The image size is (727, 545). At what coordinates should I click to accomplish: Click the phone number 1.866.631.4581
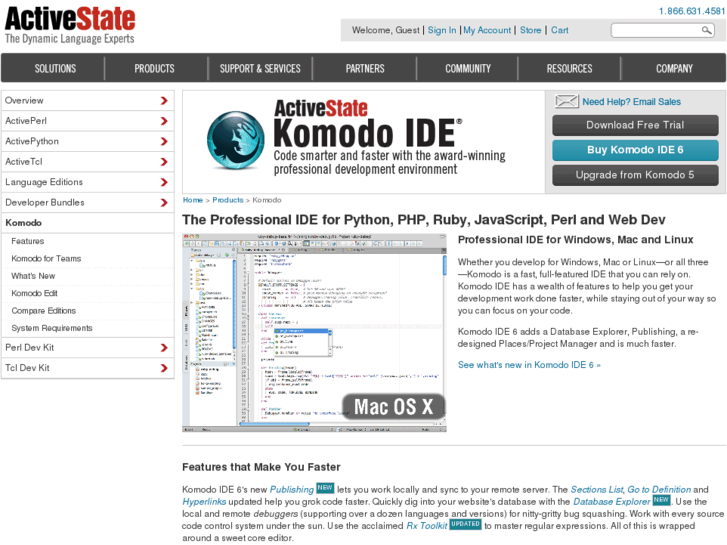coord(691,11)
